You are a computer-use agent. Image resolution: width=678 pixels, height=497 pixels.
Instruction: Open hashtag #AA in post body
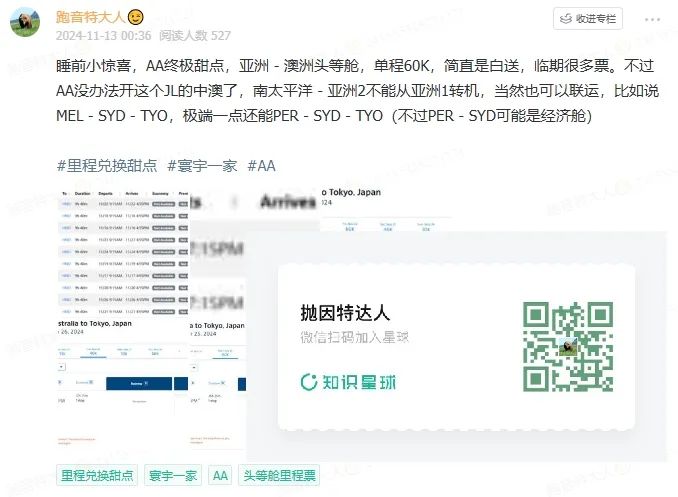pyautogui.click(x=261, y=166)
